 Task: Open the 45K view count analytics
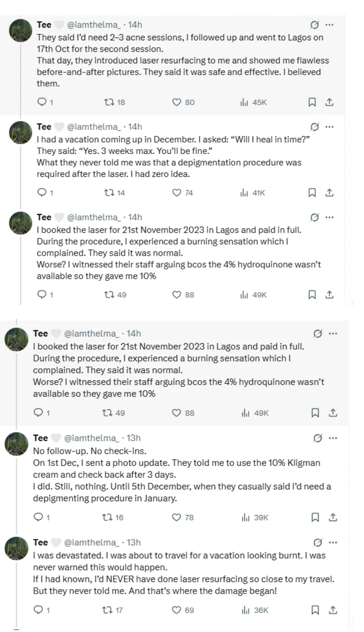tap(252, 102)
